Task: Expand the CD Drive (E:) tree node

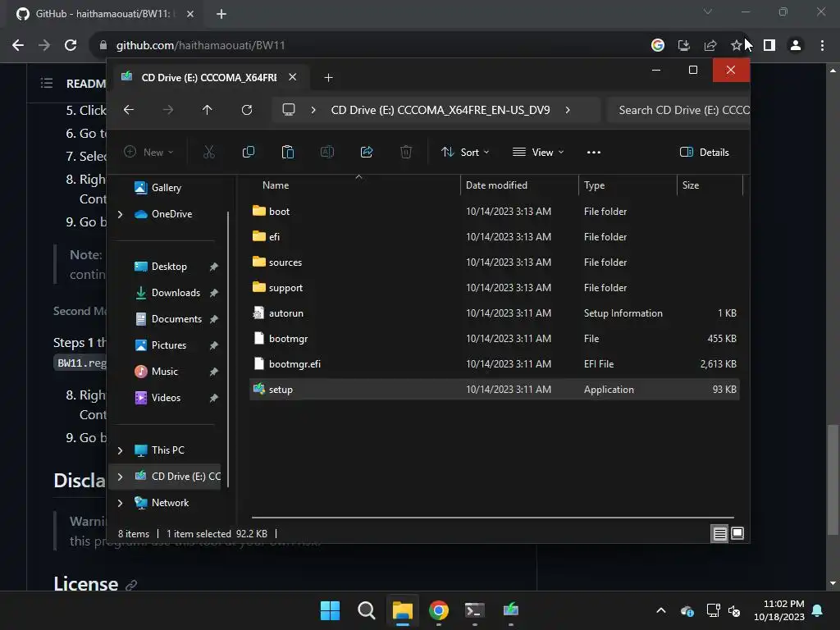Action: pyautogui.click(x=120, y=477)
